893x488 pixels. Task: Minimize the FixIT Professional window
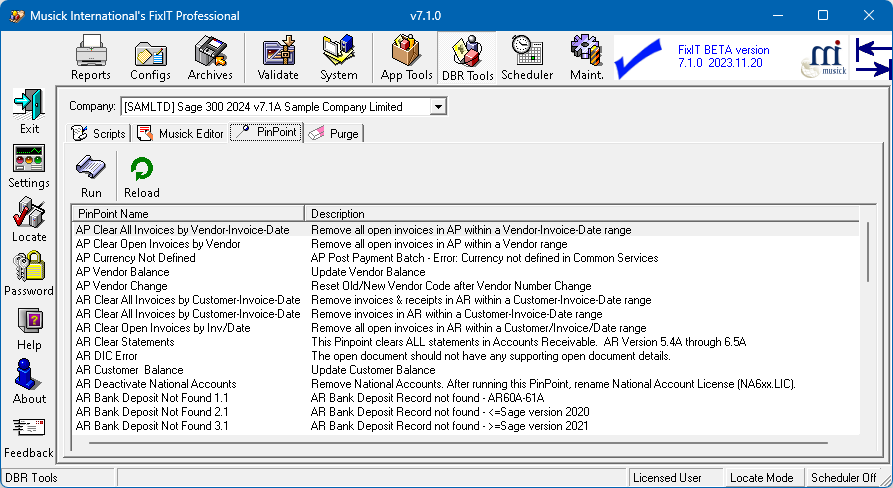click(x=778, y=15)
